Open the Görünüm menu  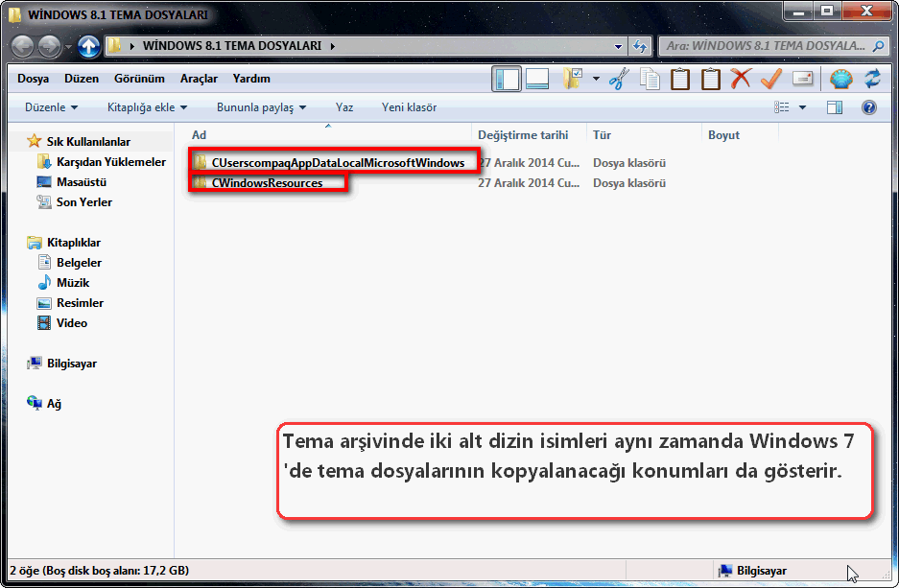click(x=139, y=79)
